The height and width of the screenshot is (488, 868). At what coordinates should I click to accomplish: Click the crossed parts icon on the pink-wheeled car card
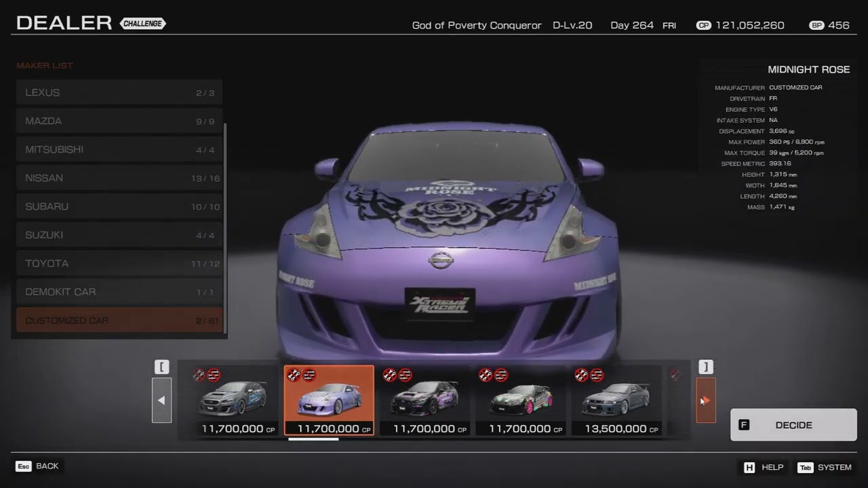click(x=501, y=375)
